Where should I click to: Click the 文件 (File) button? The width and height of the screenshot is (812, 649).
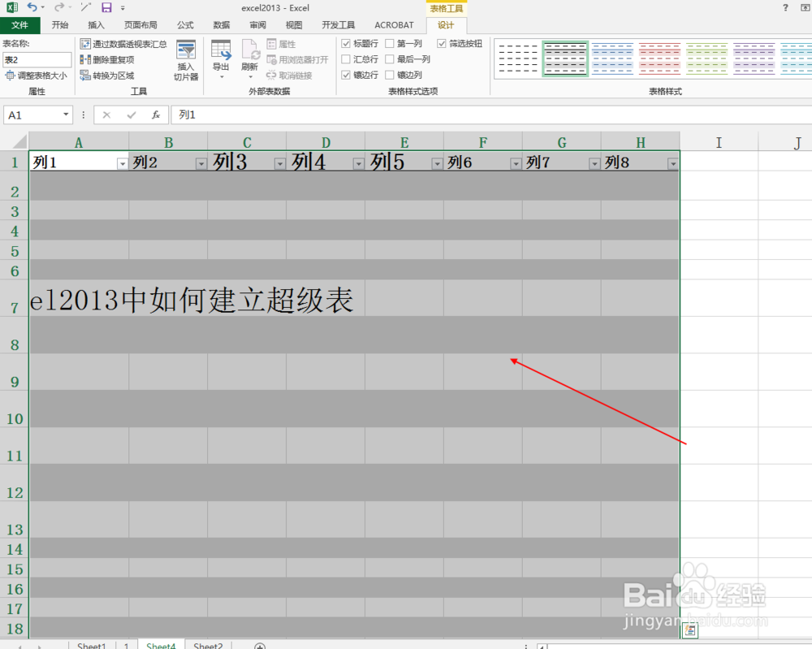coord(20,24)
